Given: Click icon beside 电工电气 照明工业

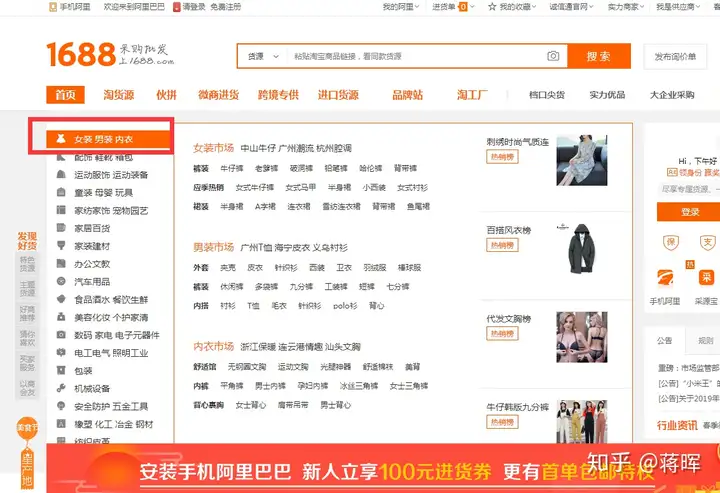Looking at the screenshot, I should [x=61, y=353].
